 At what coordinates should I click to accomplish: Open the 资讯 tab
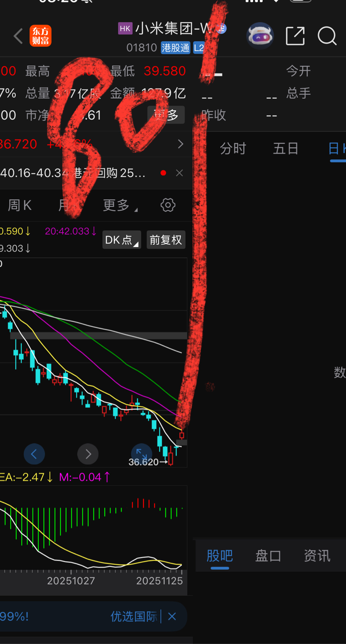pos(317,556)
